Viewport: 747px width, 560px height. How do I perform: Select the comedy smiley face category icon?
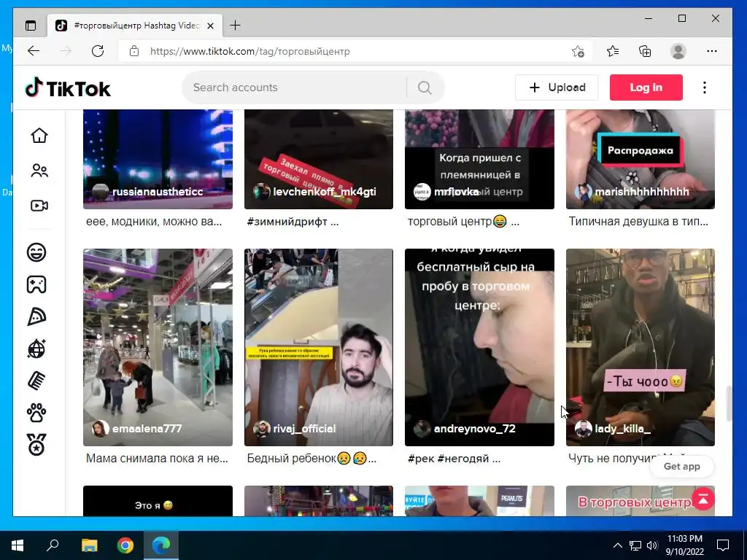[36, 252]
